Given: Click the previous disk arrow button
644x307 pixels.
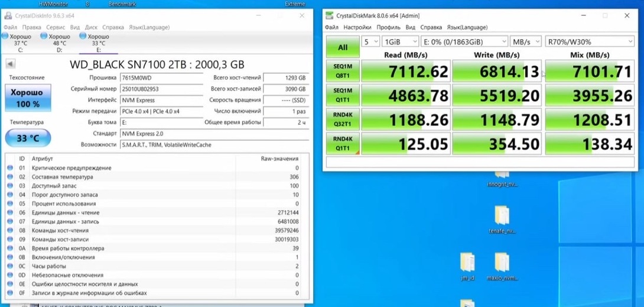Looking at the screenshot, I should coord(11,64).
